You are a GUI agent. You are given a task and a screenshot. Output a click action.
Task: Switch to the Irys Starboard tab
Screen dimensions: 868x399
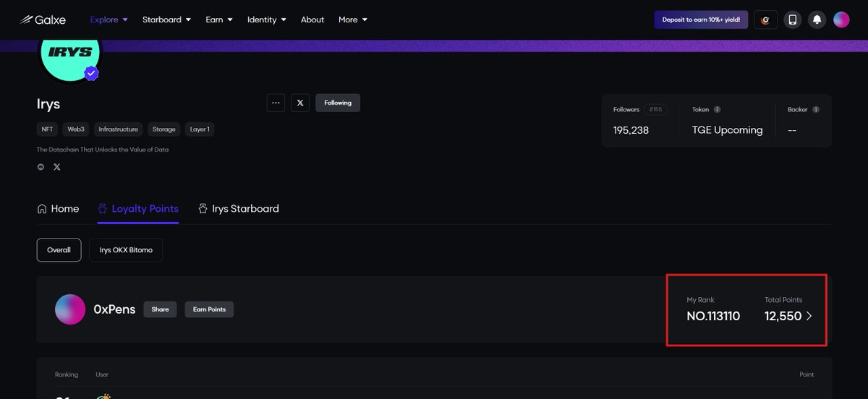pos(239,209)
